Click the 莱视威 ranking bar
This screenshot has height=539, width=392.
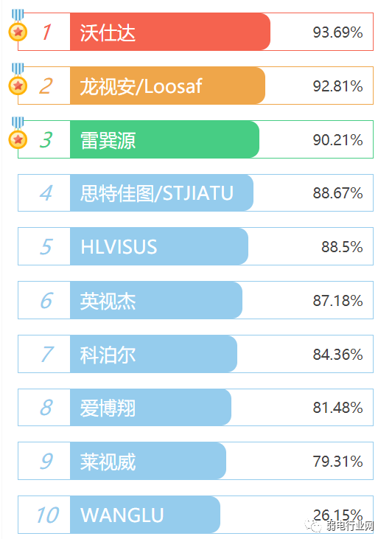(x=148, y=461)
